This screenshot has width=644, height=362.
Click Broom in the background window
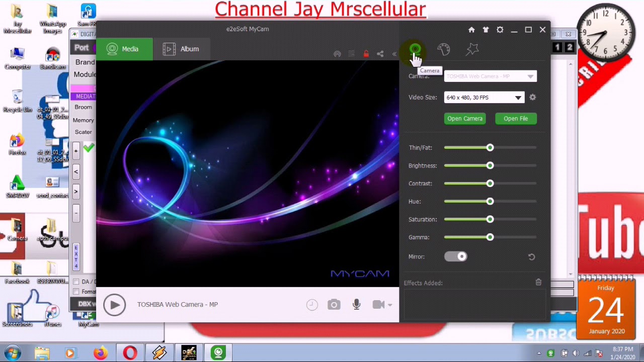pyautogui.click(x=84, y=107)
